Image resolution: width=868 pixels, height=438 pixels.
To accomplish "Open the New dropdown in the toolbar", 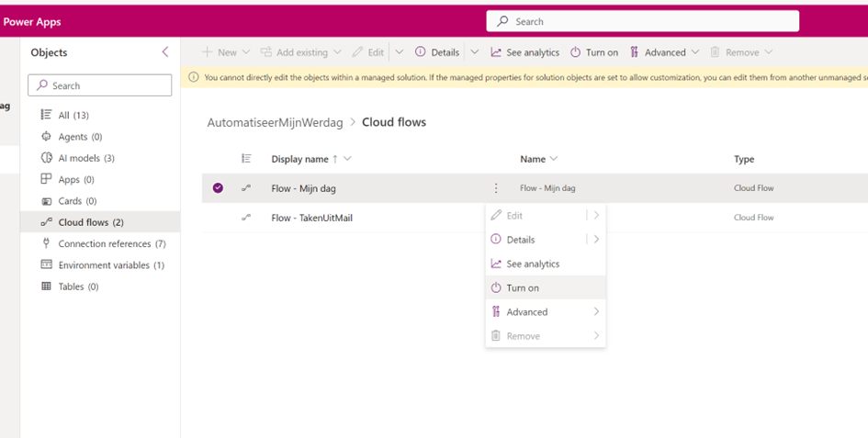I will tap(246, 52).
